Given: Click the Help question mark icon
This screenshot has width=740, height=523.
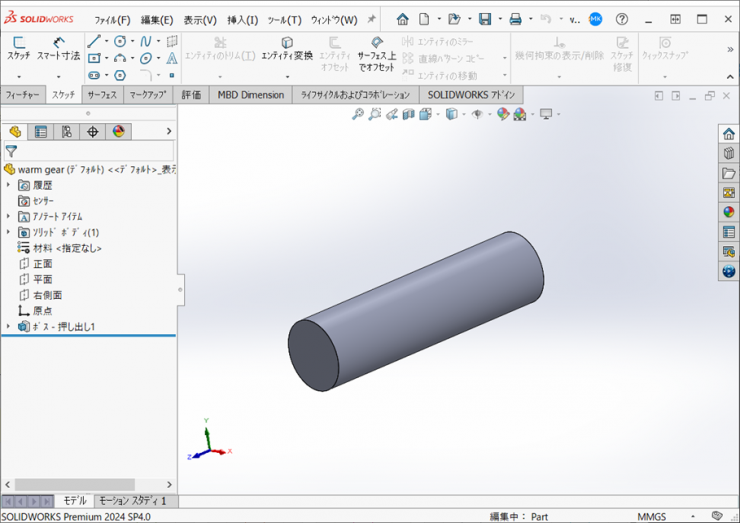Looking at the screenshot, I should (x=622, y=19).
